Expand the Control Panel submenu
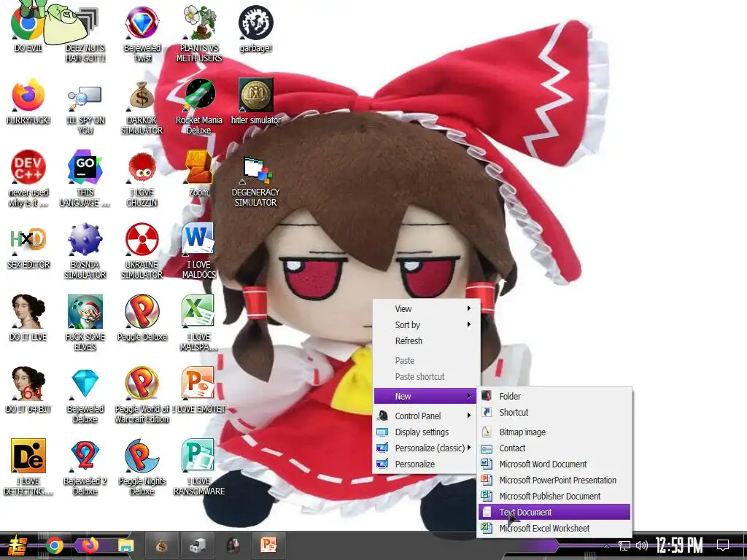Screen dimensions: 747x560 425,416
